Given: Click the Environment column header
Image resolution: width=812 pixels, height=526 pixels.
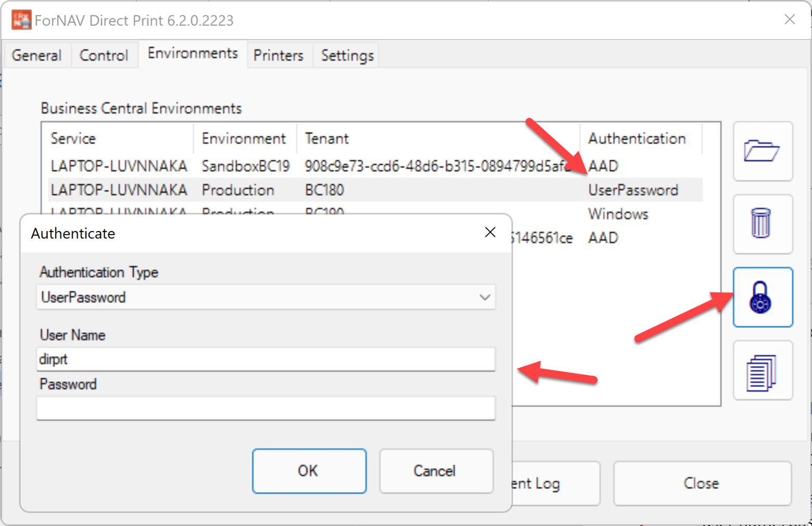Looking at the screenshot, I should [244, 138].
